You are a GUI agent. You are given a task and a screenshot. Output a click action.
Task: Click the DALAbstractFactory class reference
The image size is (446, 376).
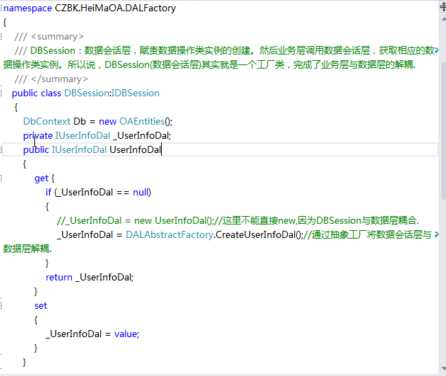tap(169, 235)
